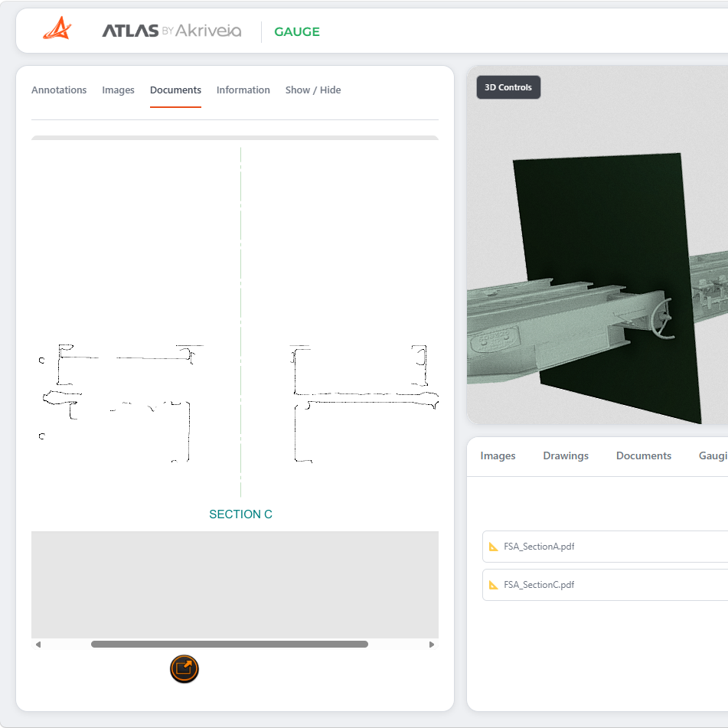Click the horizontal scrollbar thumb
728x728 pixels.
point(230,645)
